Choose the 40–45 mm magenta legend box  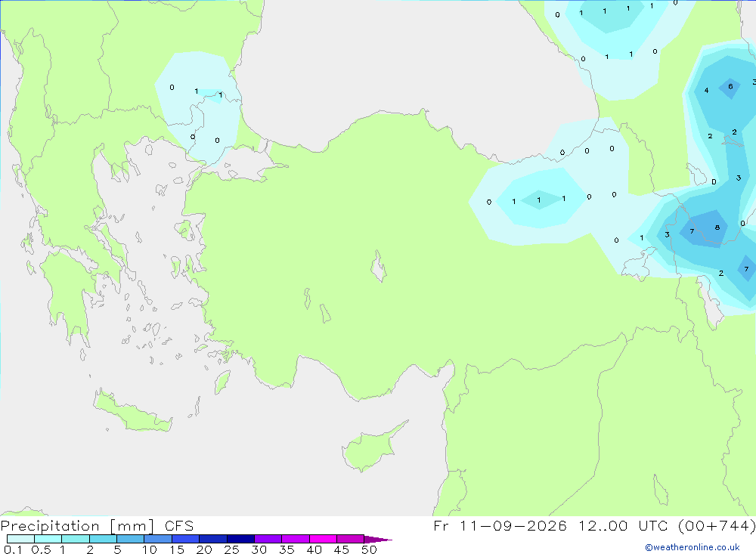click(323, 539)
